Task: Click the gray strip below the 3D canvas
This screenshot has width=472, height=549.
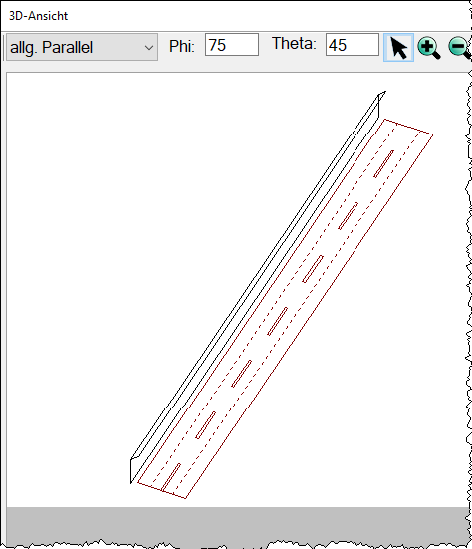Action: [237, 524]
